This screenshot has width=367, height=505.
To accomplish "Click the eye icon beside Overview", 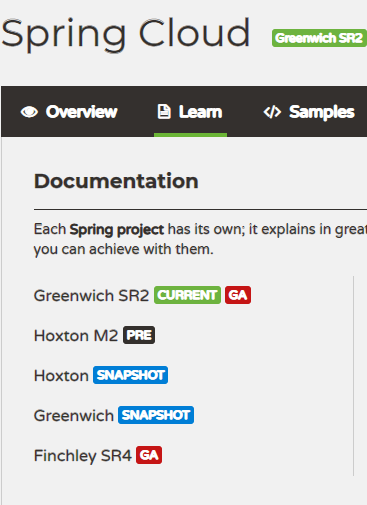I will (x=29, y=112).
